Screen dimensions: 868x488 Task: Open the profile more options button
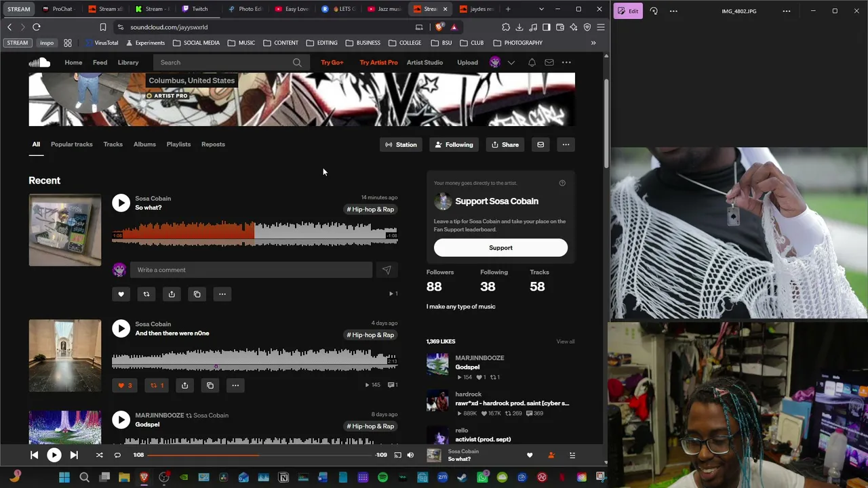(x=566, y=144)
